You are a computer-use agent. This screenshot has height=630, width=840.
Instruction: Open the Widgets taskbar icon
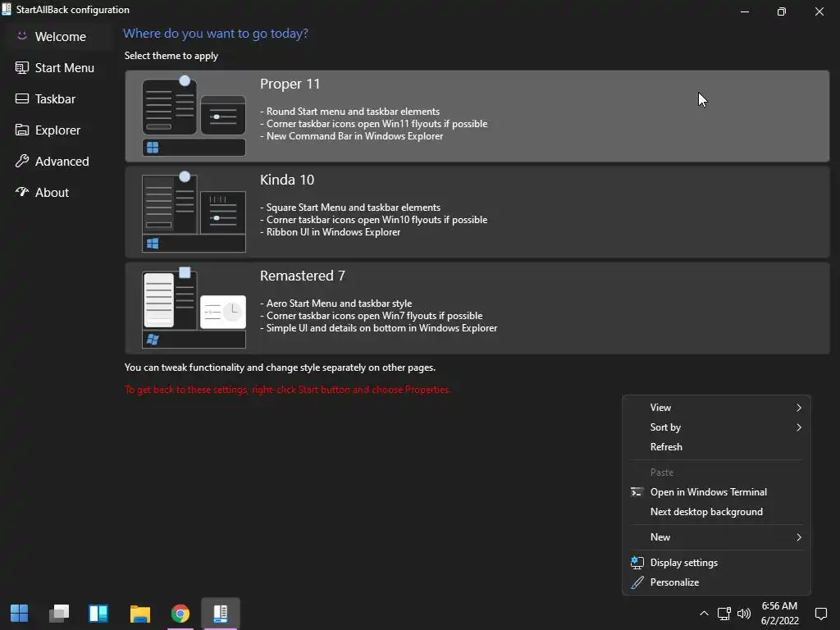98,614
